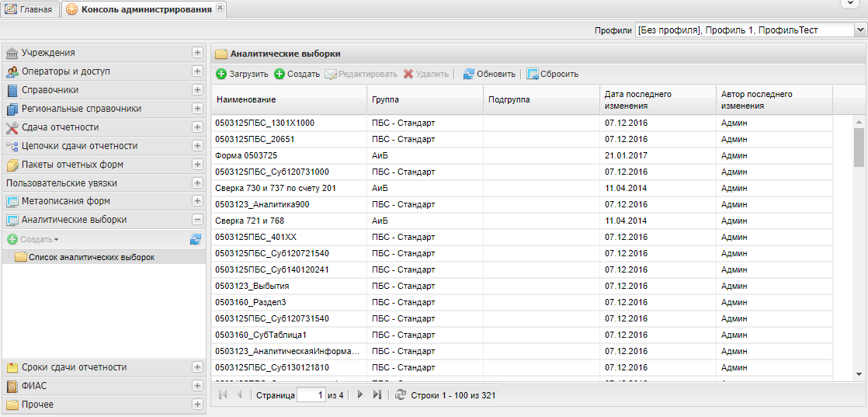Go to the next page arrow

coord(359,395)
